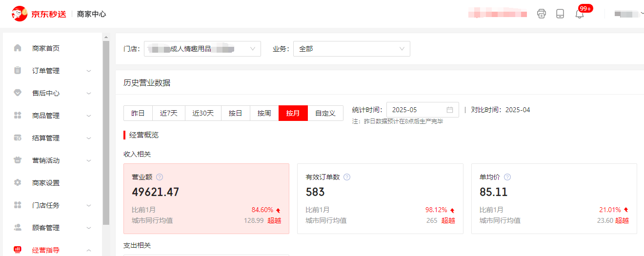
Task: Click the 有效订单数 data card
Action: tap(380, 198)
